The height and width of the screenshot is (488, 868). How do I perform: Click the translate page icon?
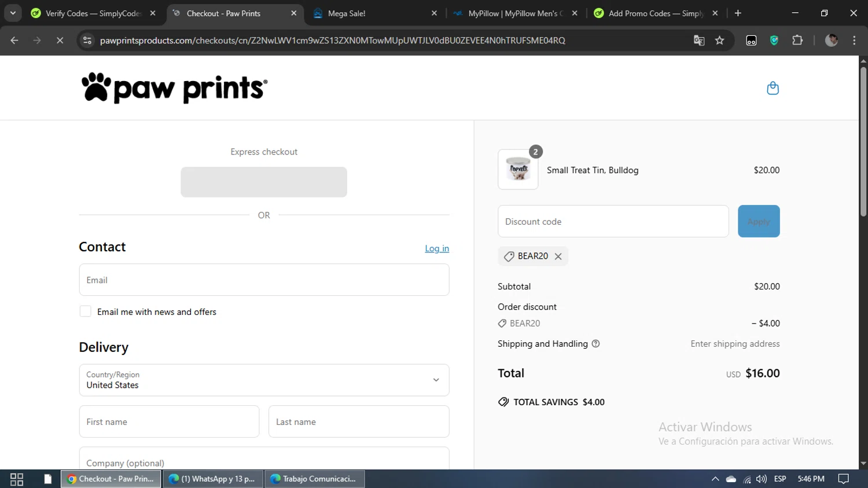point(699,40)
